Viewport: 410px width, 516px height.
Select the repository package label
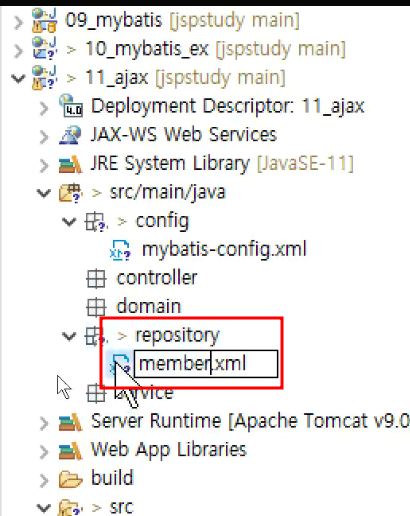(177, 335)
